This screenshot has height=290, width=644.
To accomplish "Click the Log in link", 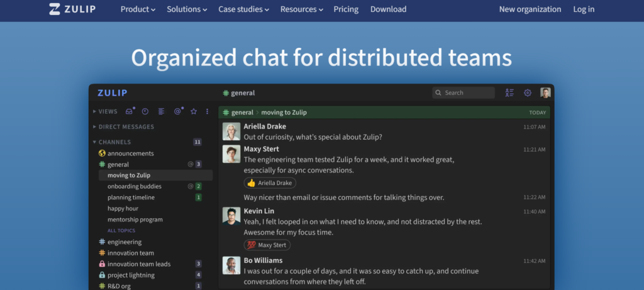I will click(584, 9).
